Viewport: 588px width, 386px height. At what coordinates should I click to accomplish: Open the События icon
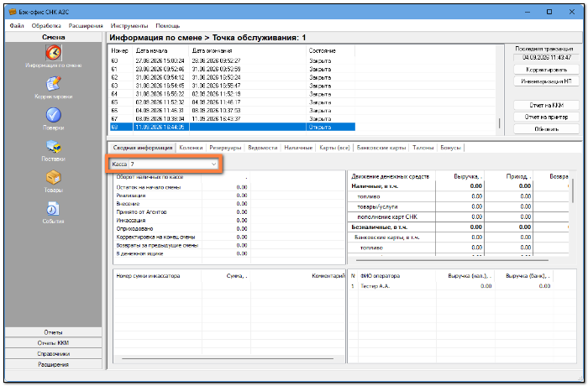(x=54, y=209)
